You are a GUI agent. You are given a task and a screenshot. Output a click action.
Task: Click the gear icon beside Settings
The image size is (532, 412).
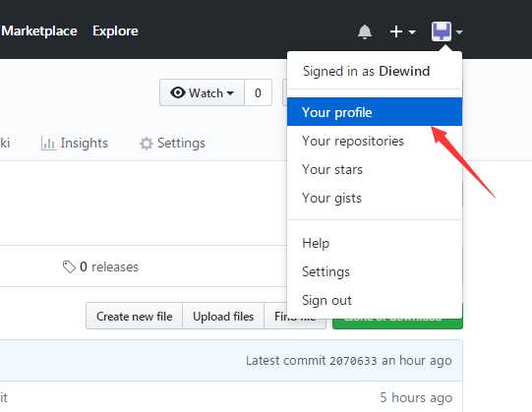click(x=147, y=144)
